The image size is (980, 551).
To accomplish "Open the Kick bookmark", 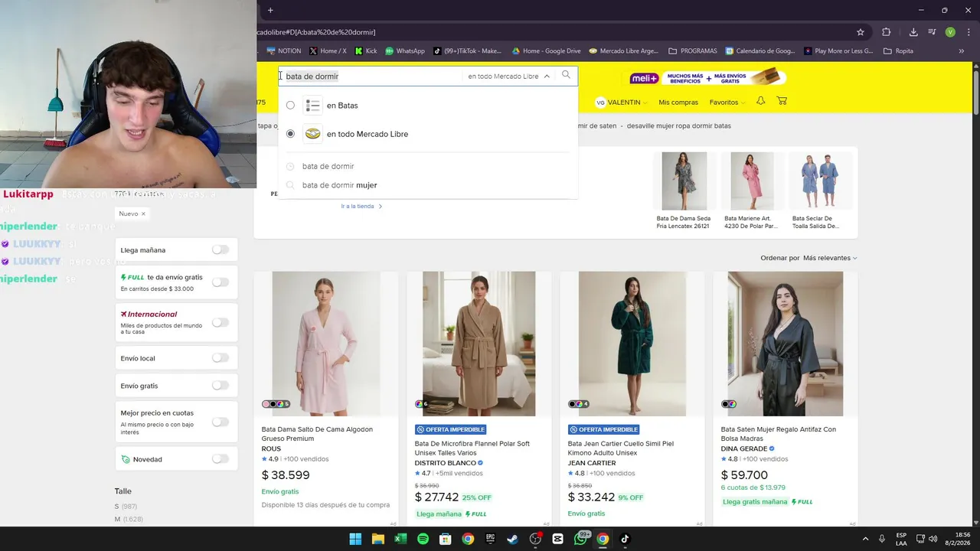I will [366, 51].
